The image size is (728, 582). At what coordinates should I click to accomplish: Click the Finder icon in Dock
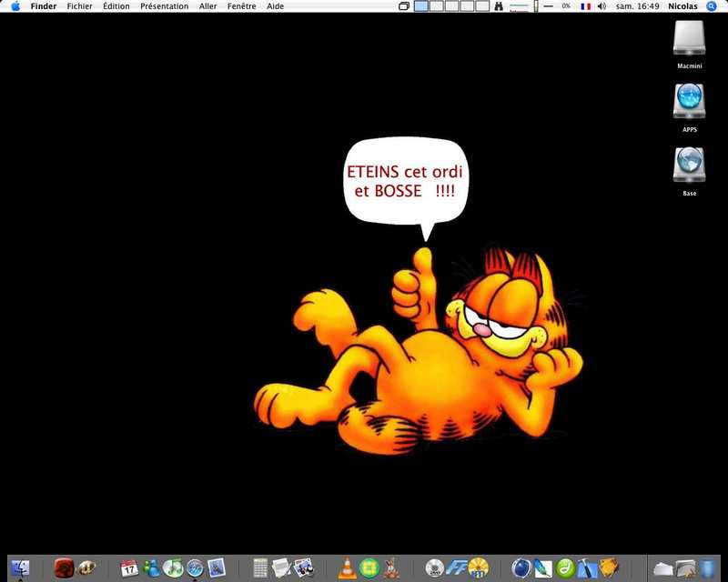(x=20, y=568)
